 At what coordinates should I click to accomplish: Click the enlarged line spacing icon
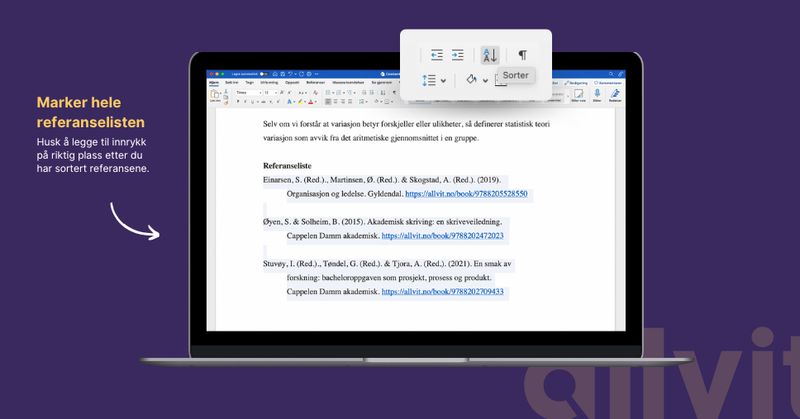coord(429,80)
